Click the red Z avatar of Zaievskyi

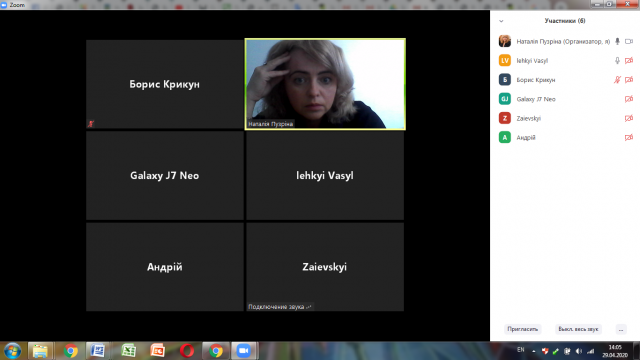pos(504,118)
